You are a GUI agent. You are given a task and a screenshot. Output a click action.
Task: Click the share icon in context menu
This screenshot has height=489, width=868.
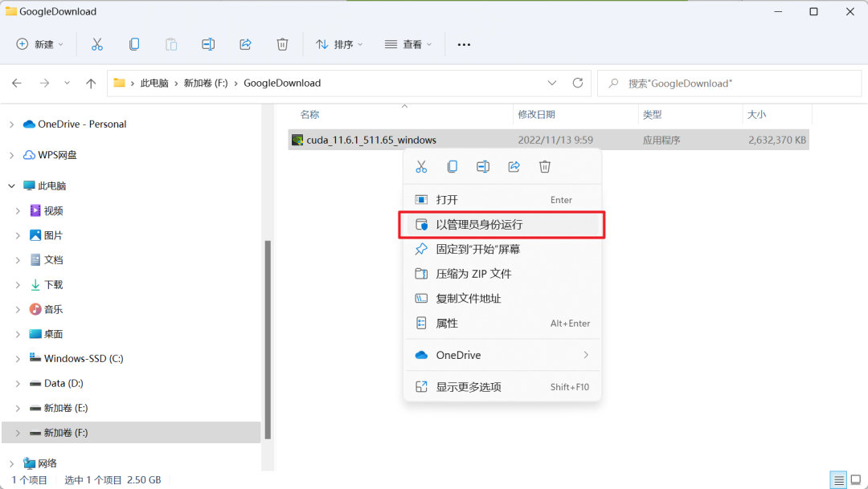(x=514, y=167)
